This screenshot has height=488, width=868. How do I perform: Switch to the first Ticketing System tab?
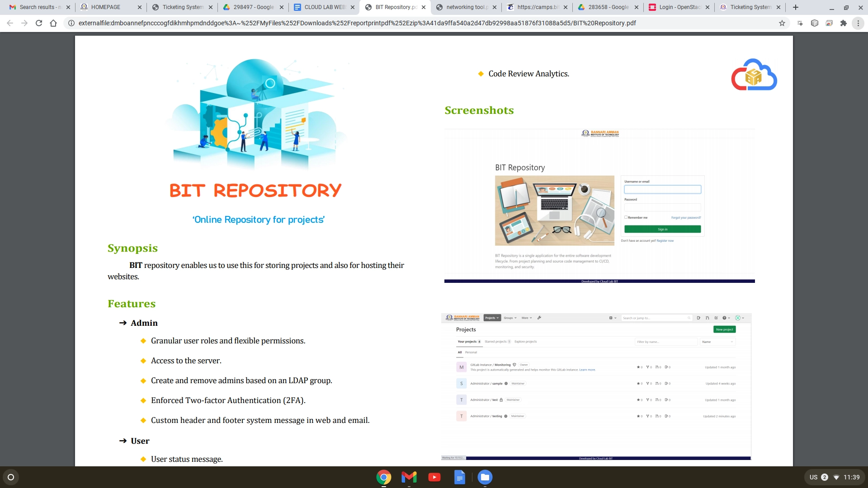click(182, 7)
